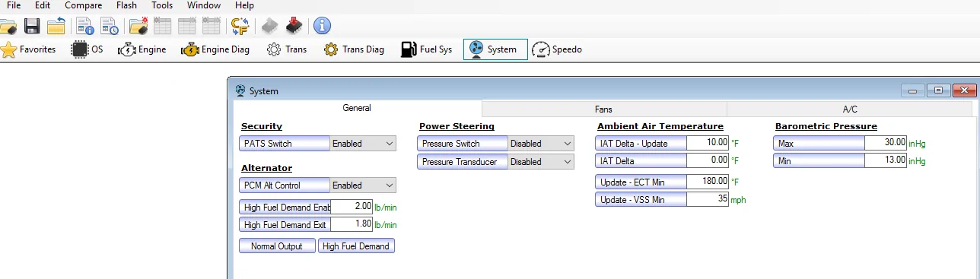This screenshot has width=980, height=279.
Task: Open a tune file via folder icon
Action: click(x=8, y=27)
